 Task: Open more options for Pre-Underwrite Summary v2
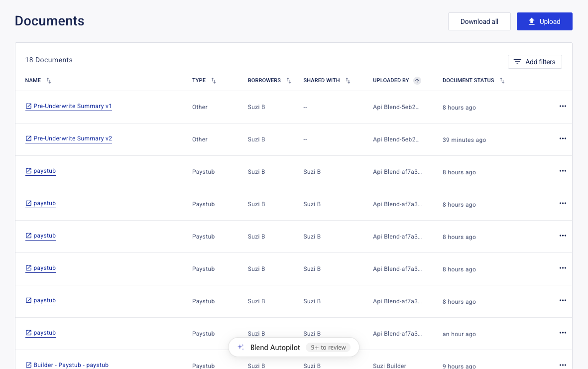[x=563, y=139]
